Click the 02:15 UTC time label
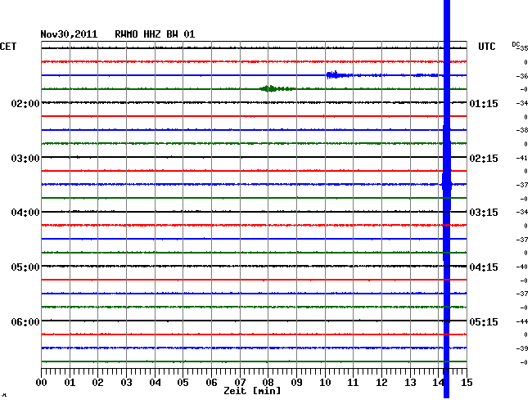532x404 pixels. [x=484, y=159]
